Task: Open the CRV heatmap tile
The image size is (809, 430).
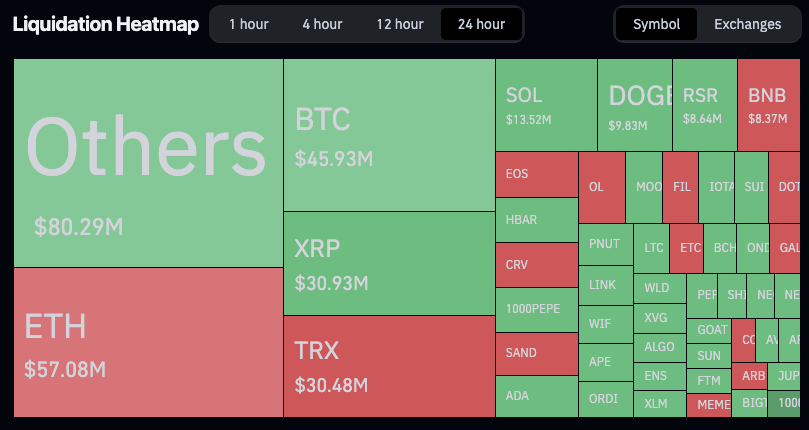Action: tap(536, 265)
